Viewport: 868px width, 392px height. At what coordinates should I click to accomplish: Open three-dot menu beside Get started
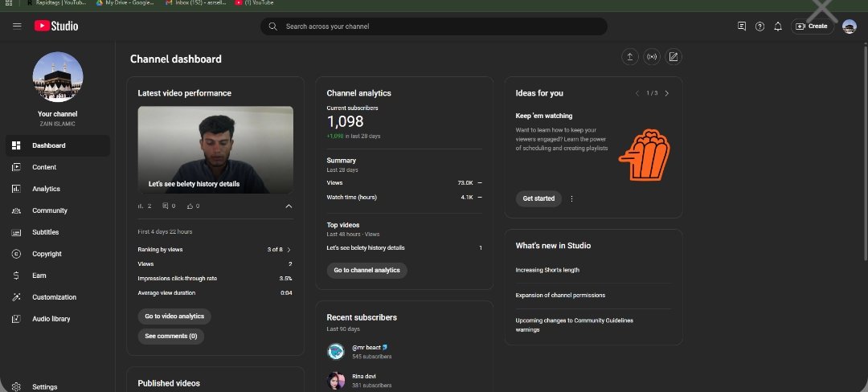click(x=572, y=198)
